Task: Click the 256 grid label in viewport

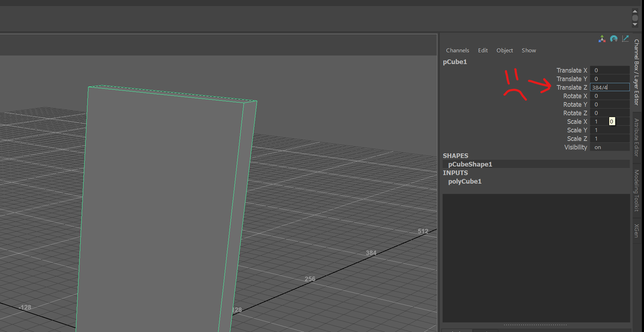Action: click(310, 279)
